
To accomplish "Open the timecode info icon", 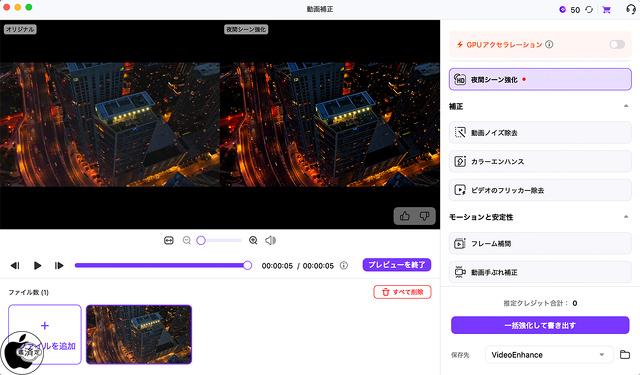I will click(x=344, y=266).
